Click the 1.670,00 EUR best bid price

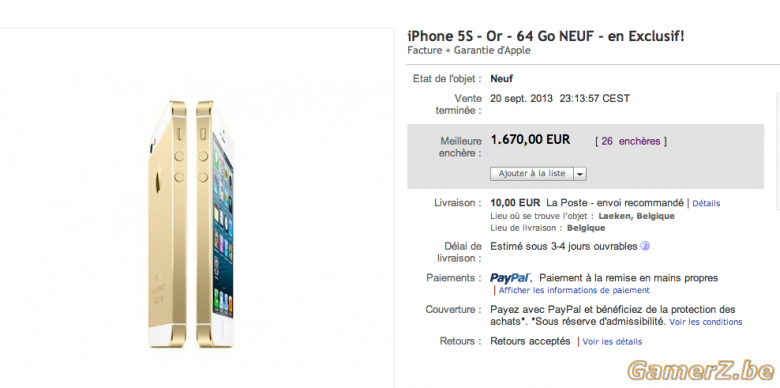[530, 140]
